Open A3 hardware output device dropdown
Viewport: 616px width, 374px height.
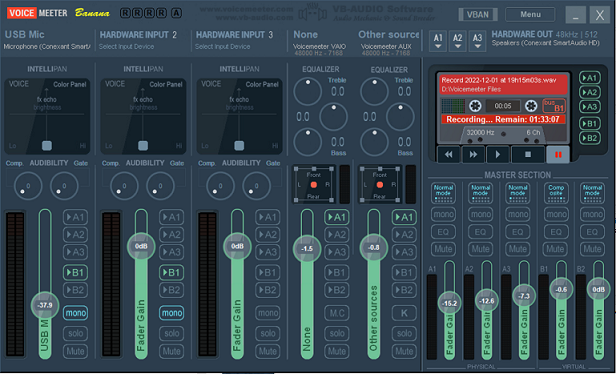(477, 41)
